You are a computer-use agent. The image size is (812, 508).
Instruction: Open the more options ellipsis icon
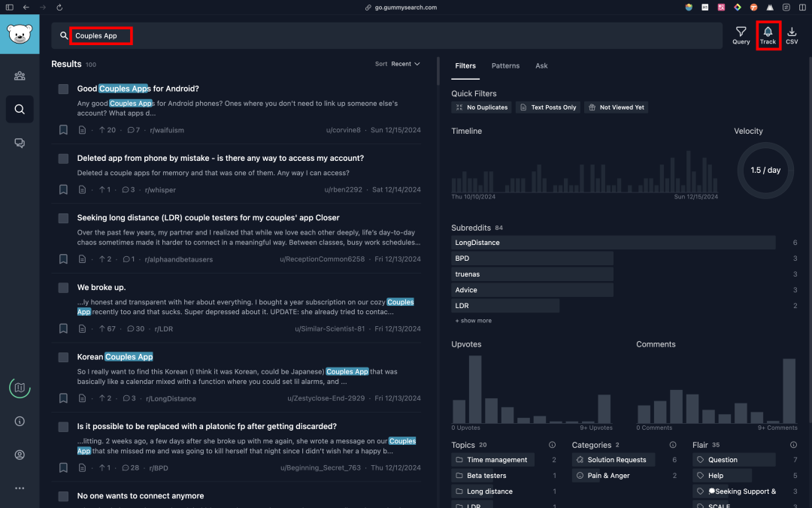point(20,488)
